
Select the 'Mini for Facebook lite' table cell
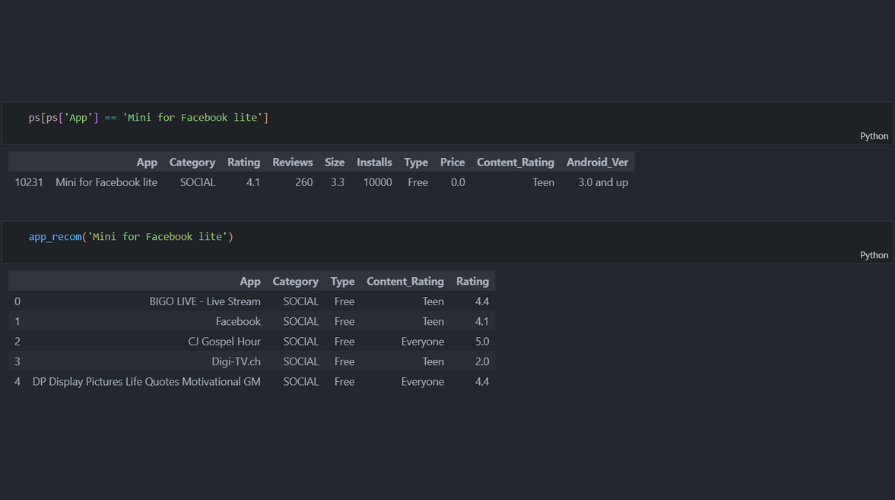106,182
